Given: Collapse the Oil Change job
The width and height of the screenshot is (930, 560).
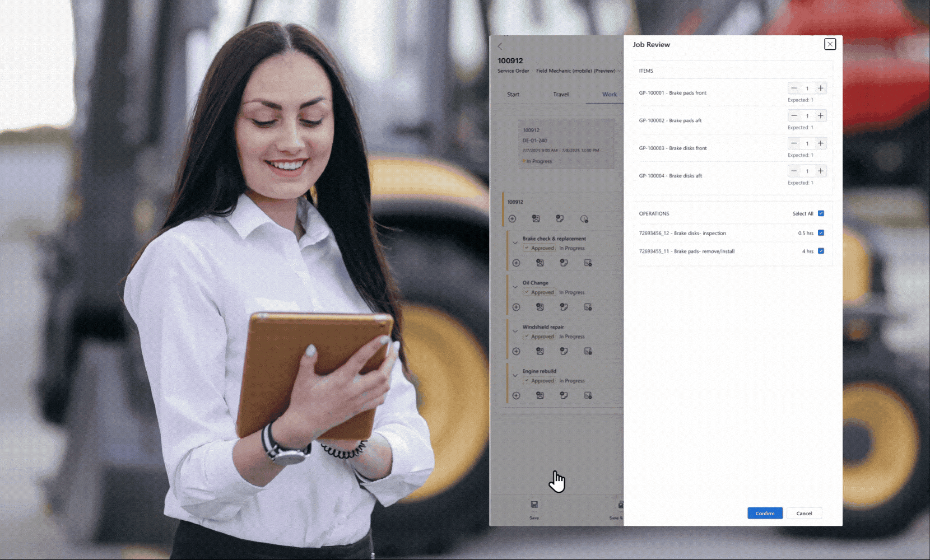Looking at the screenshot, I should pyautogui.click(x=515, y=287).
